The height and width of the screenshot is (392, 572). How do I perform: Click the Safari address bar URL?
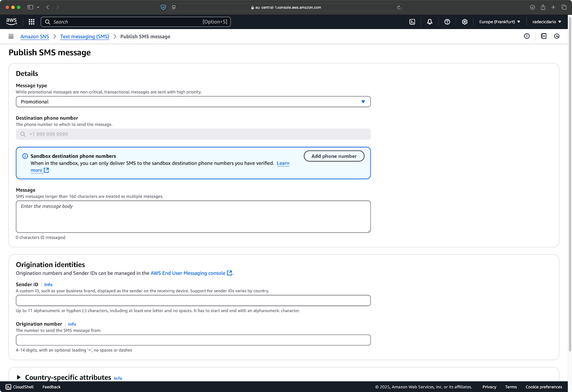(286, 7)
